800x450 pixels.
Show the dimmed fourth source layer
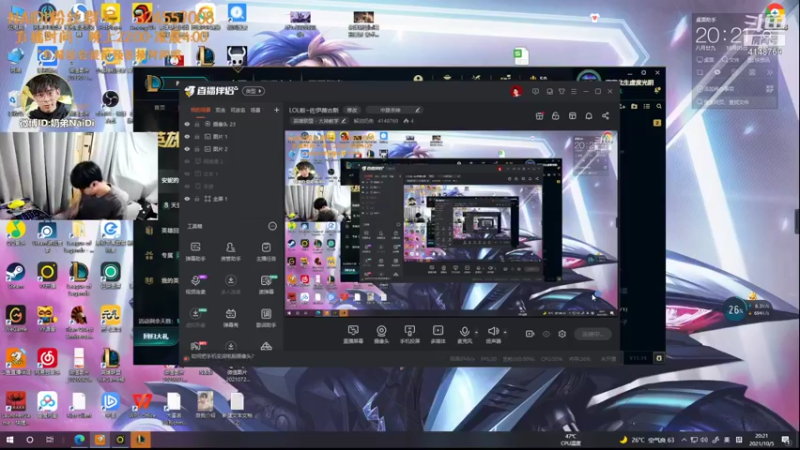tap(187, 161)
